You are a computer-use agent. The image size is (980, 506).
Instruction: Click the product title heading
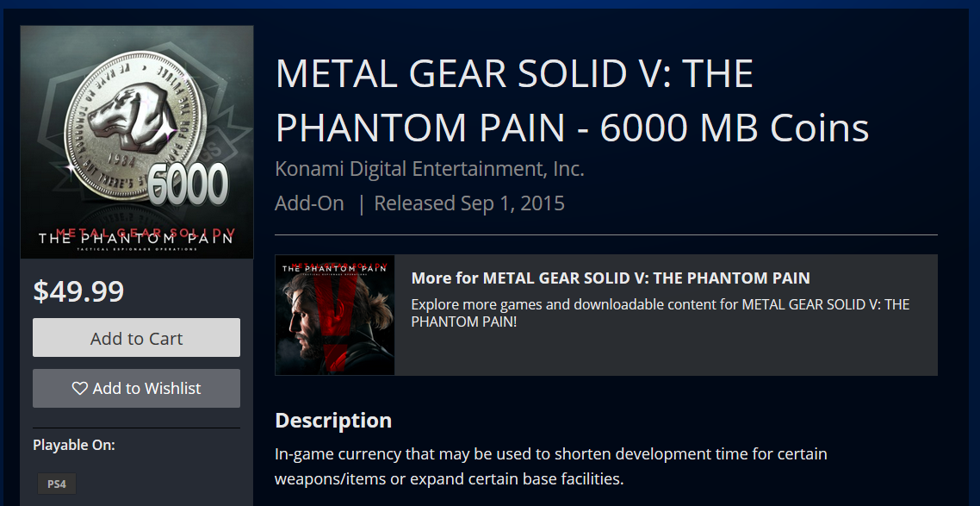point(572,101)
